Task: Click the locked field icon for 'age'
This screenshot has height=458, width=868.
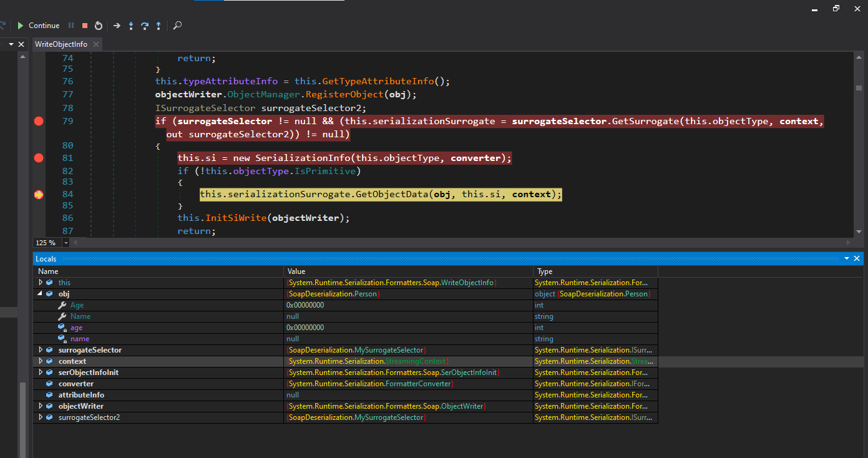Action: click(x=62, y=328)
